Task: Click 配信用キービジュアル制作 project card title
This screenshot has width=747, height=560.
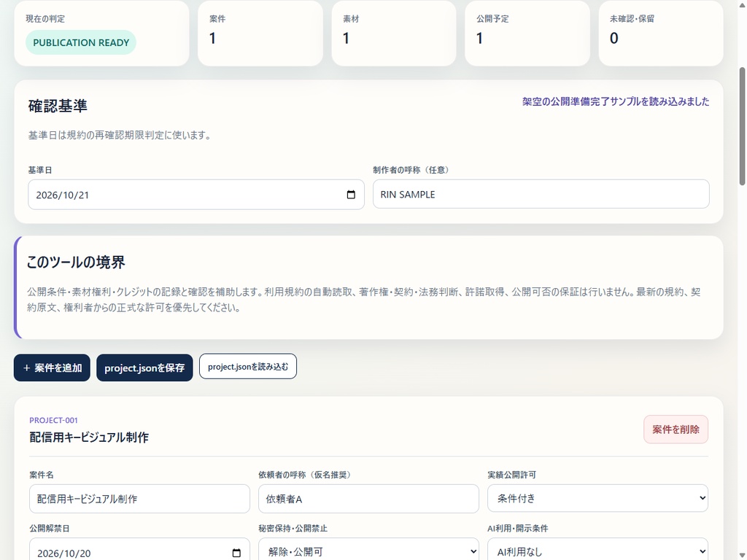Action: [x=89, y=437]
